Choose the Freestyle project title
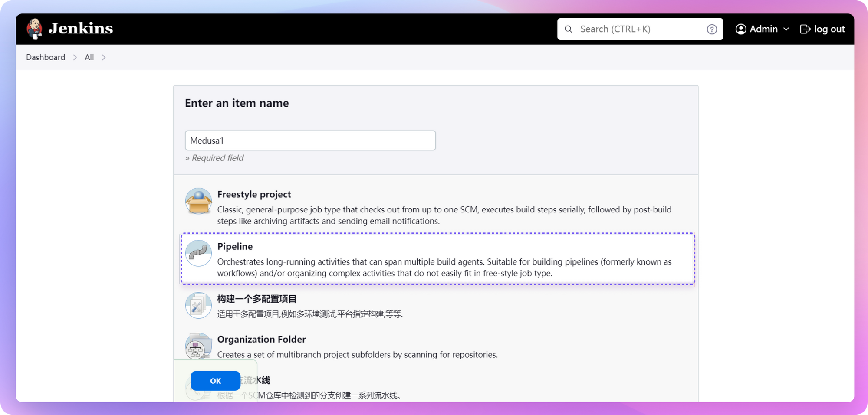Viewport: 868px width, 415px height. tap(254, 194)
